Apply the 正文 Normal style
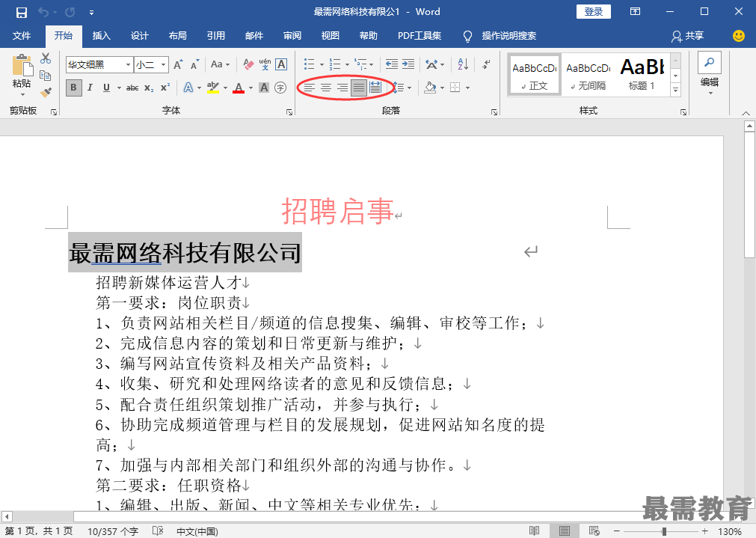Image resolution: width=756 pixels, height=538 pixels. 534,74
